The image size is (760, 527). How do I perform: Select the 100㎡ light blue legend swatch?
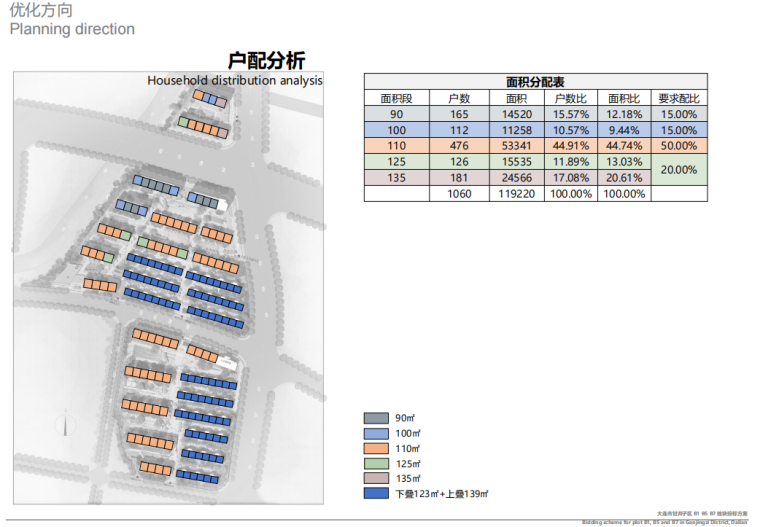(378, 433)
